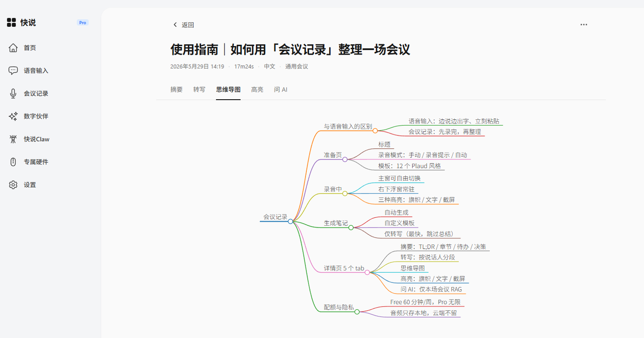Select leaf 三种高亮：旗帜 / 文字 / 截屏
This screenshot has width=644, height=338.
coord(416,200)
